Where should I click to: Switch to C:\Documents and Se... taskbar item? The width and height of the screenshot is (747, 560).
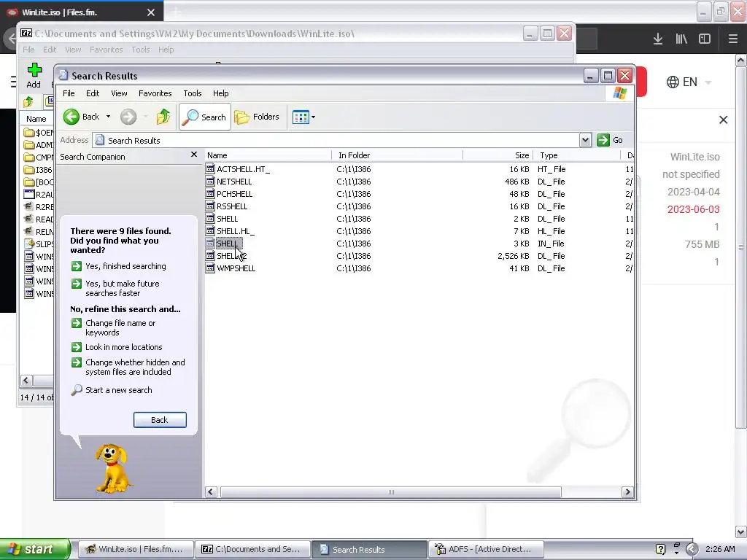click(252, 549)
